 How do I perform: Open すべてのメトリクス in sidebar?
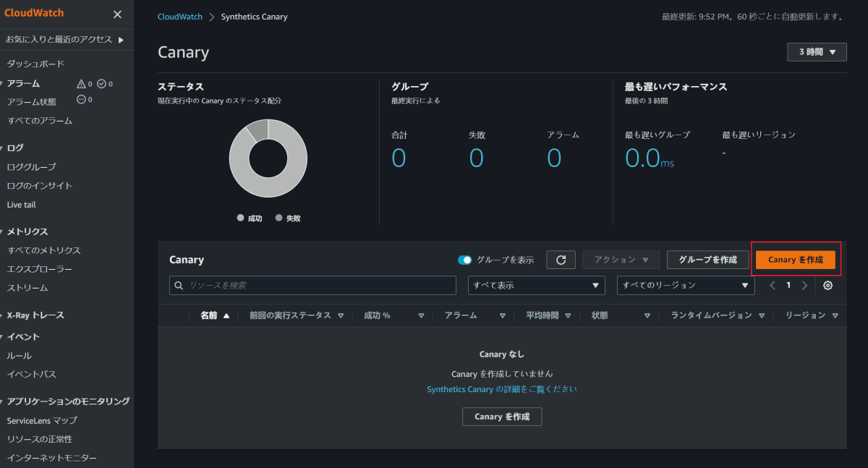point(43,250)
